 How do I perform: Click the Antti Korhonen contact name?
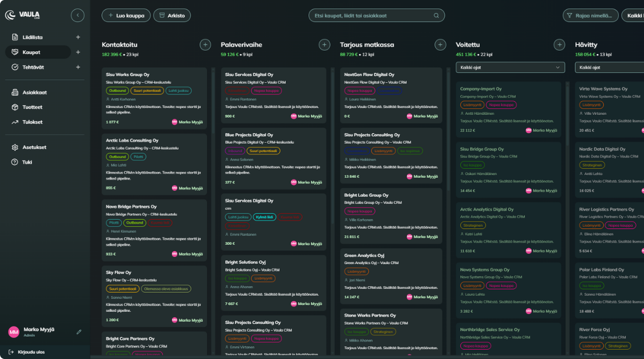coord(123,100)
